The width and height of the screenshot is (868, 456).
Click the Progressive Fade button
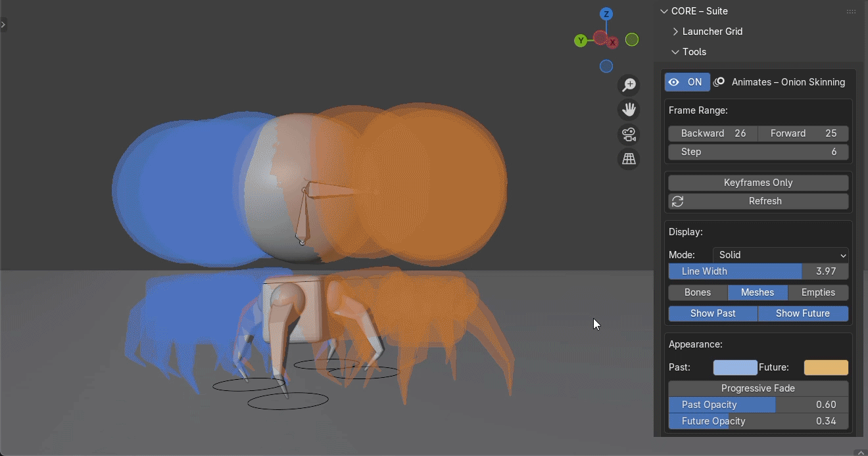758,388
